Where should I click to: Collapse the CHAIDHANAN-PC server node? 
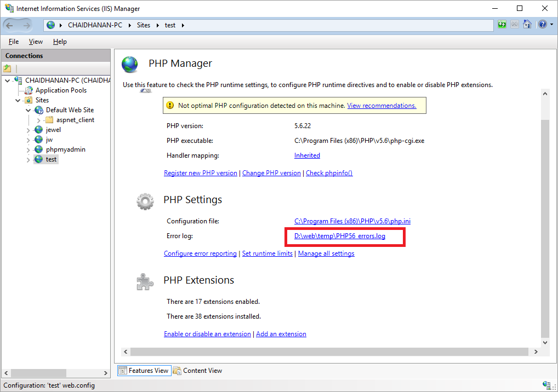pyautogui.click(x=8, y=80)
